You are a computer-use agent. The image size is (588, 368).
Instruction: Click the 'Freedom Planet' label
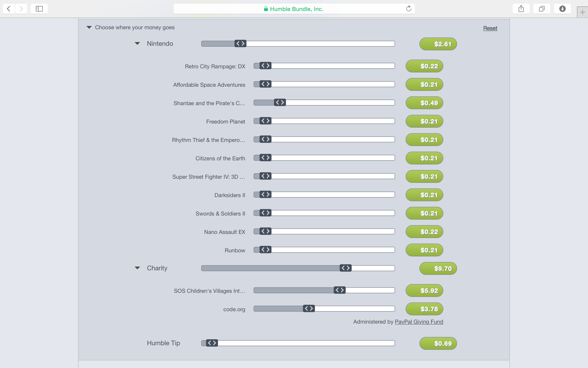226,121
